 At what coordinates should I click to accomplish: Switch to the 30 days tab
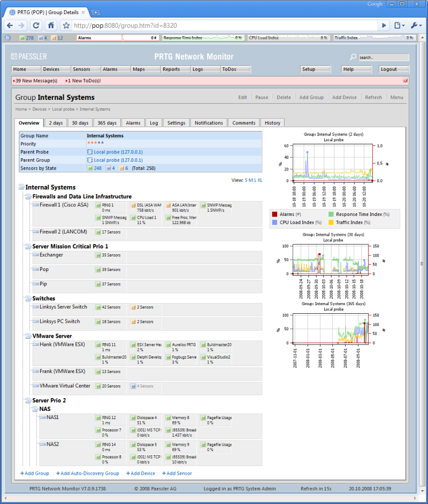tap(80, 123)
